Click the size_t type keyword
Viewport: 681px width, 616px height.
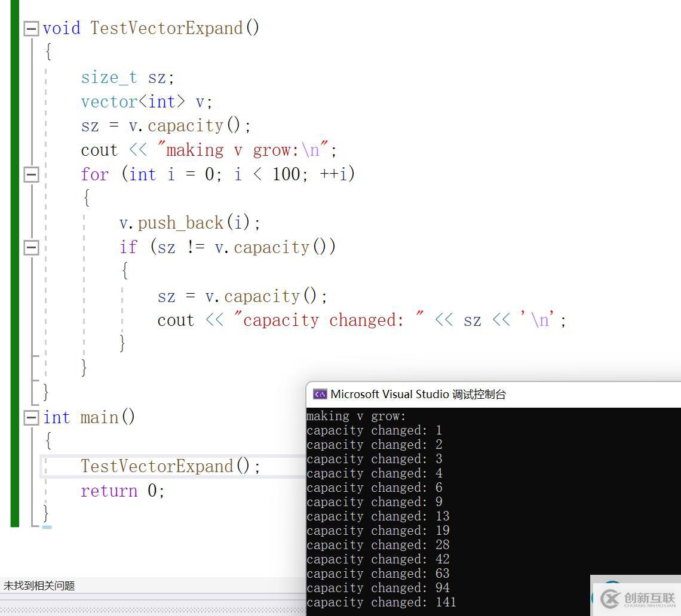(109, 78)
